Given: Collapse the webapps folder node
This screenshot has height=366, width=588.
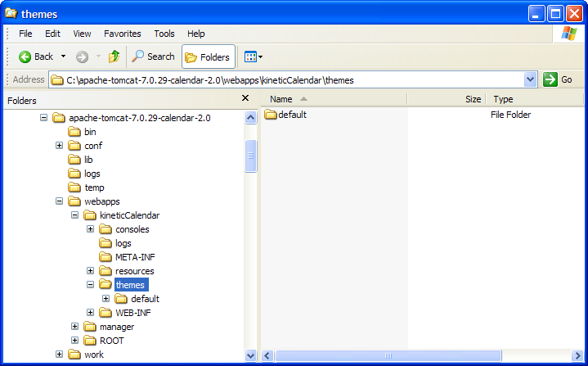Looking at the screenshot, I should coord(59,201).
